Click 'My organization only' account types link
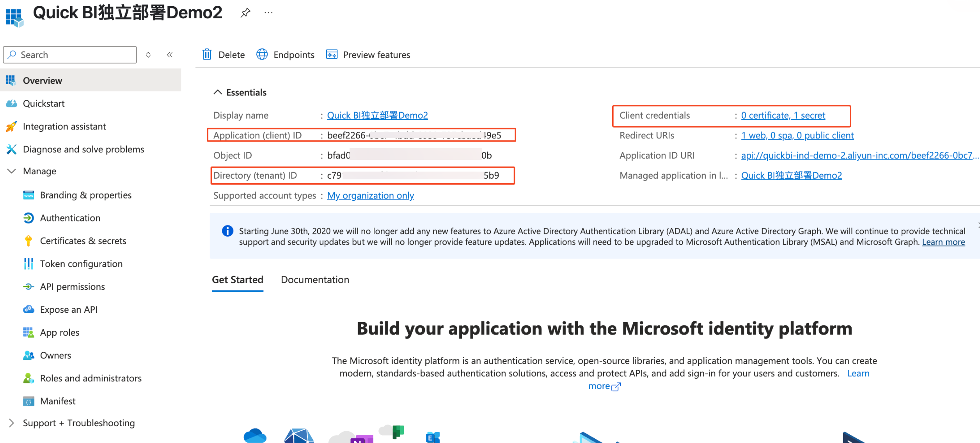Image resolution: width=980 pixels, height=443 pixels. 371,195
